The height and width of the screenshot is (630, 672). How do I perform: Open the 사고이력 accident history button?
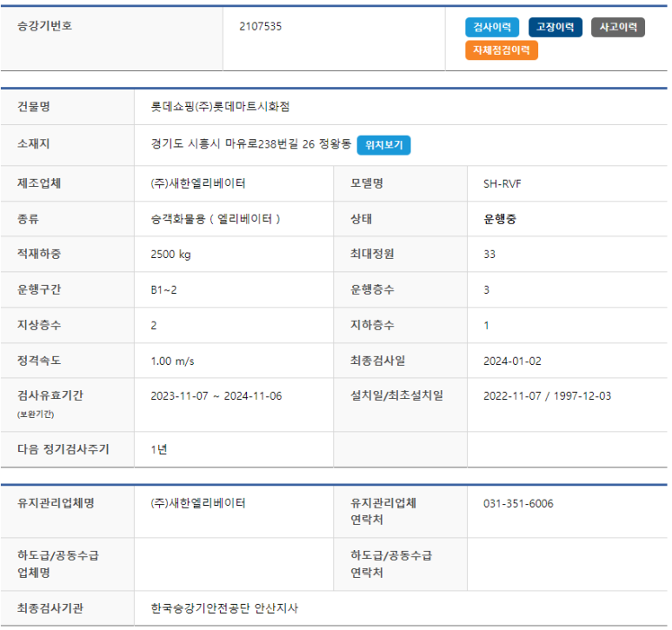click(x=618, y=27)
